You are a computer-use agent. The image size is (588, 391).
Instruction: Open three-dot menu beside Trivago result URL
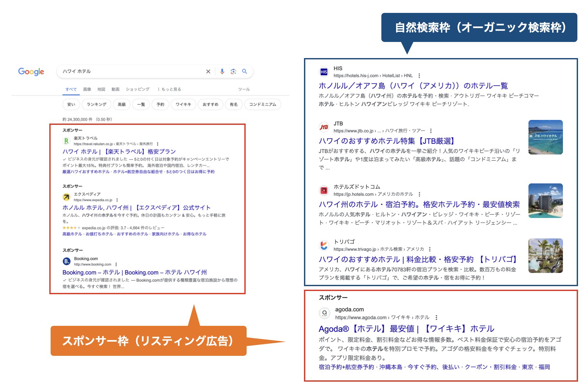coord(430,249)
